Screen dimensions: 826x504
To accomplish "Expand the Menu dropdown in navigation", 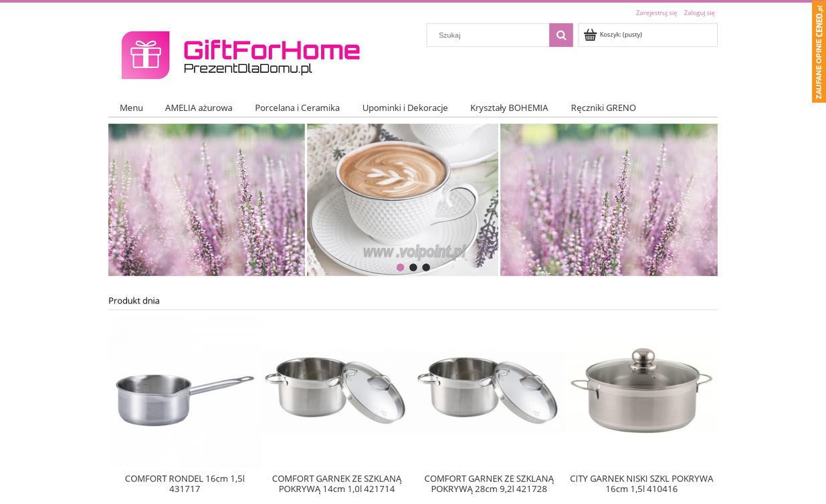I will pyautogui.click(x=131, y=108).
